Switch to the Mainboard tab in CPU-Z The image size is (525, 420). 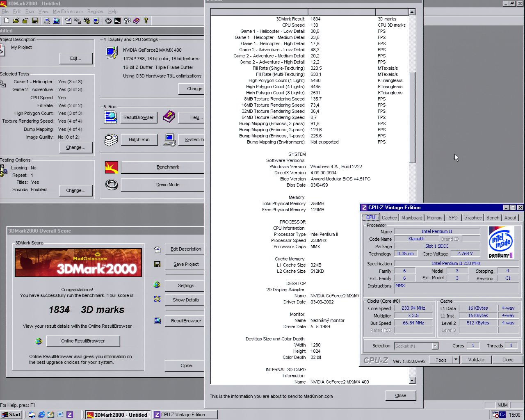(412, 218)
